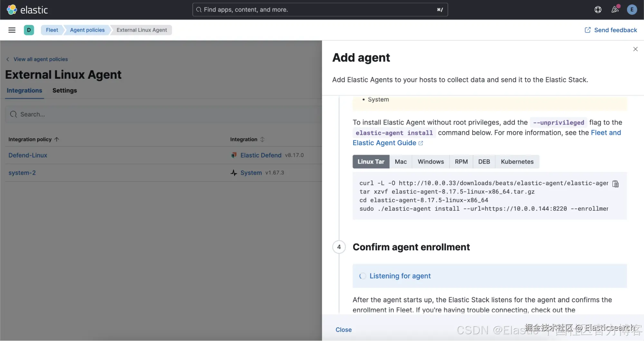Click View all agent policies link
Image resolution: width=644 pixels, height=341 pixels.
coord(41,59)
